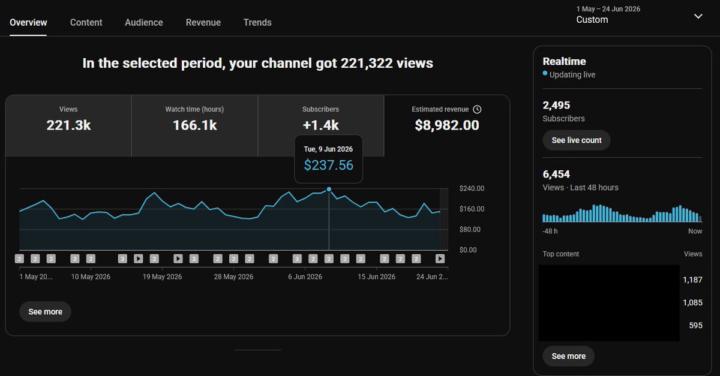
Task: Click the highlighted 9 Jun data point on the chart
Action: (x=329, y=189)
